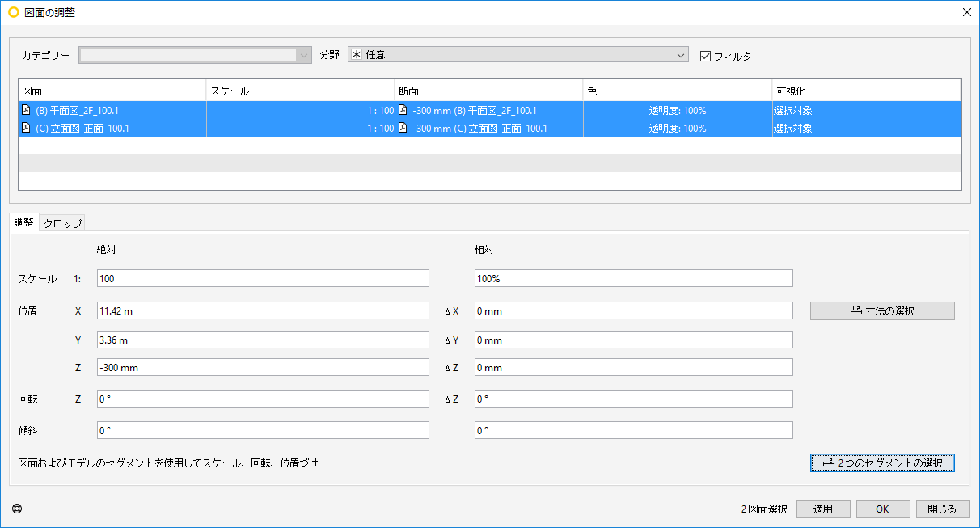The image size is (980, 528).
Task: Open the 分野 任意 dropdown
Action: tap(517, 55)
